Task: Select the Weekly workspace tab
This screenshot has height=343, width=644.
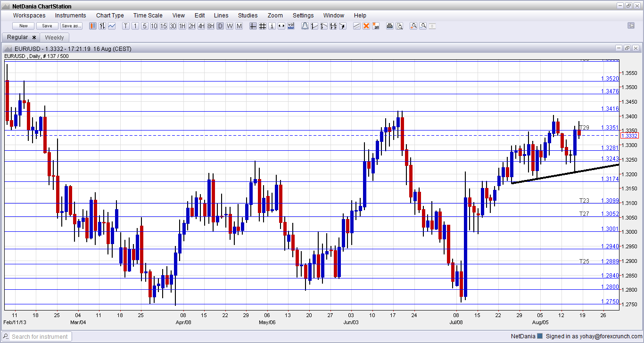Action: click(x=55, y=37)
